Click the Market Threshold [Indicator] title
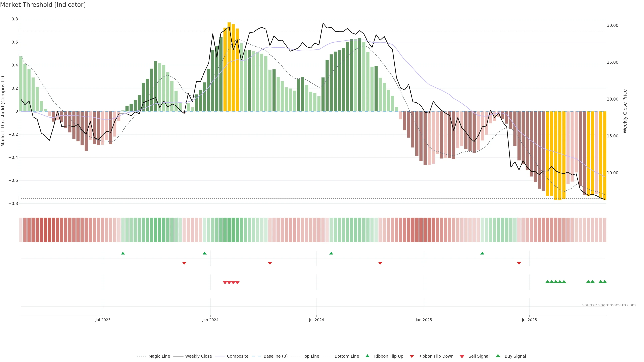This screenshot has width=644, height=362. pyautogui.click(x=43, y=5)
